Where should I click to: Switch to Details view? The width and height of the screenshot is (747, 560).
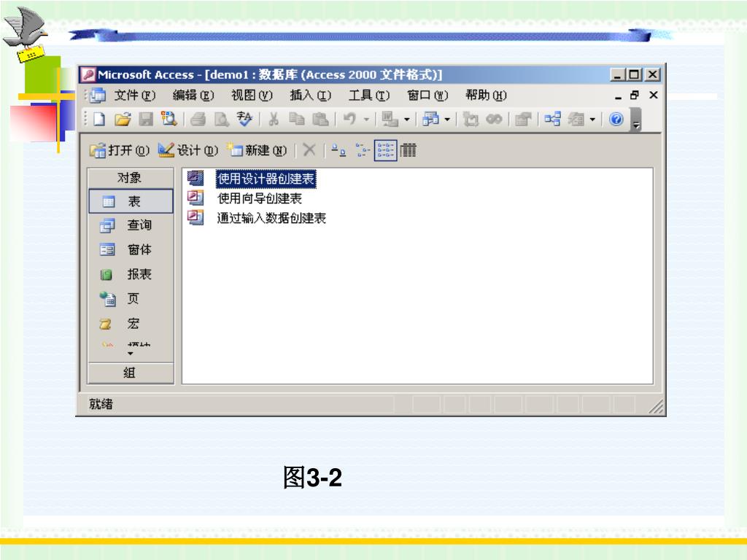pyautogui.click(x=408, y=150)
